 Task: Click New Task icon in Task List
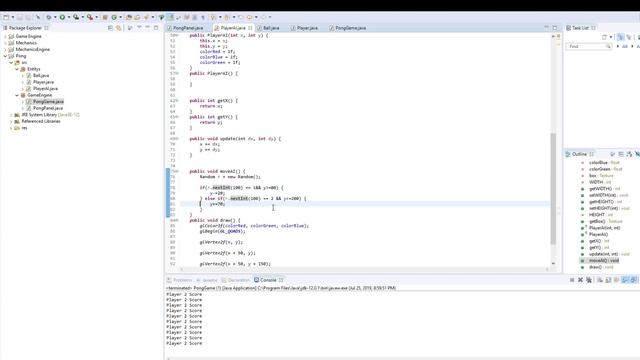(604, 37)
